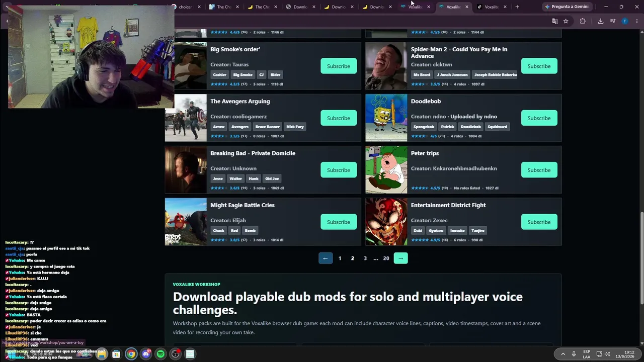Open the Doodlebob title link
This screenshot has height=362, width=644.
[x=426, y=101]
